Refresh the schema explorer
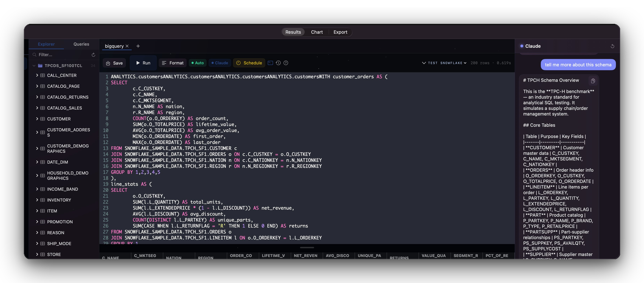The height and width of the screenshot is (283, 644). click(93, 55)
